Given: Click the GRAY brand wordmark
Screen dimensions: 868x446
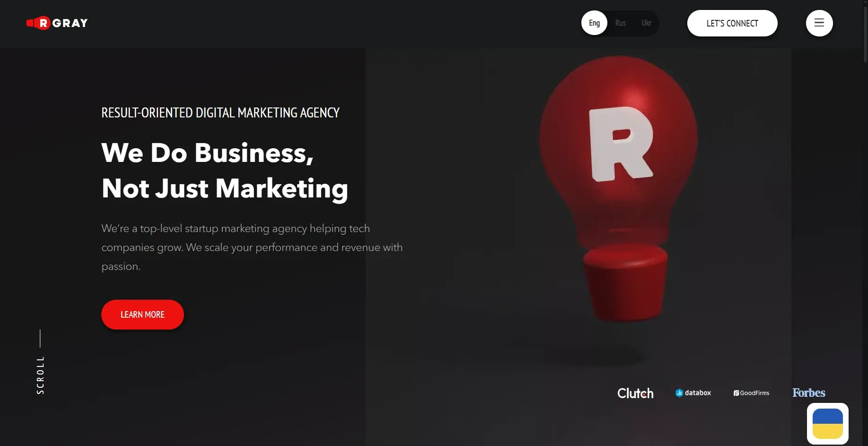Looking at the screenshot, I should pos(70,23).
